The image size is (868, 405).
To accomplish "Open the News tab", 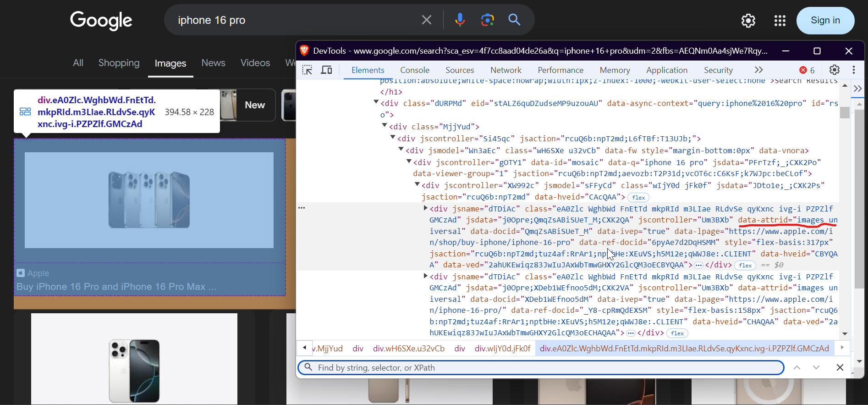I will coord(213,63).
